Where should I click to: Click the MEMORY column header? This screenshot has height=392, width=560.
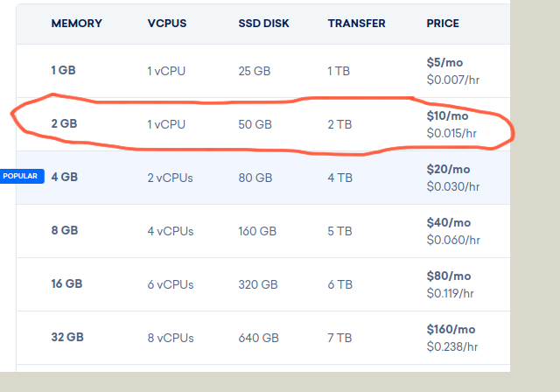[77, 24]
